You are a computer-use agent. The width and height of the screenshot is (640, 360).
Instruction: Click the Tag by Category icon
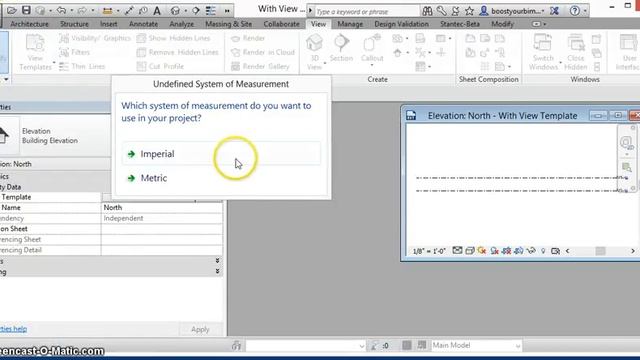[x=143, y=11]
